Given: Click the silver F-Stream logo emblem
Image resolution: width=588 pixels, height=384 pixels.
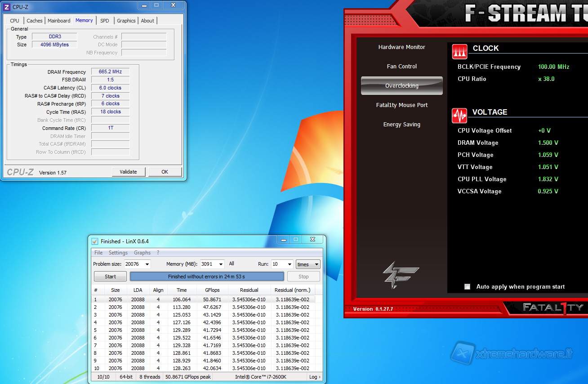Looking at the screenshot, I should [x=401, y=275].
